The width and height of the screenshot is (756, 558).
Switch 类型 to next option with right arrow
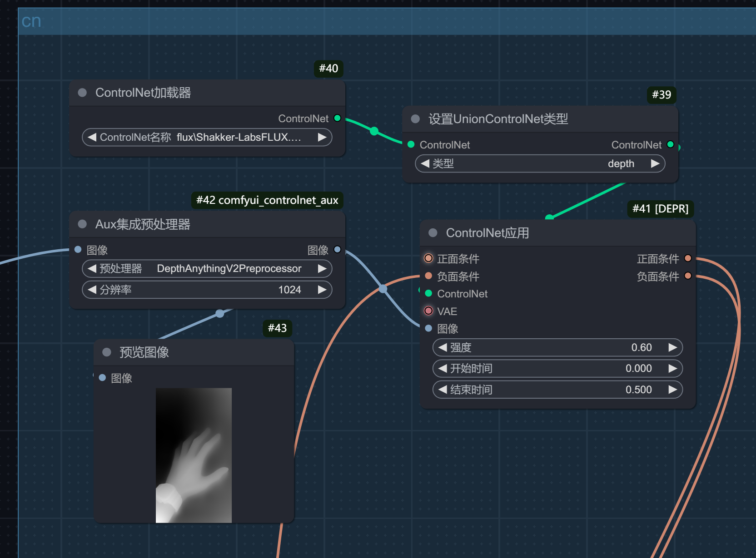655,163
